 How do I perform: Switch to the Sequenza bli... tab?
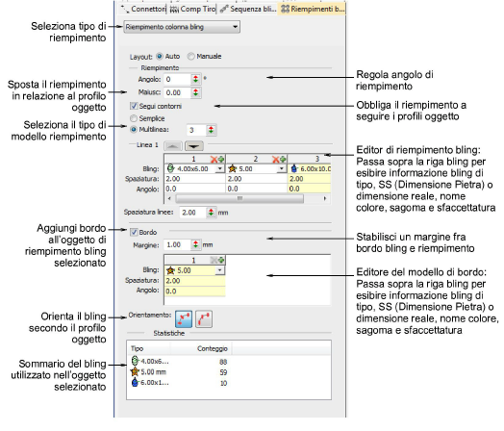point(248,9)
